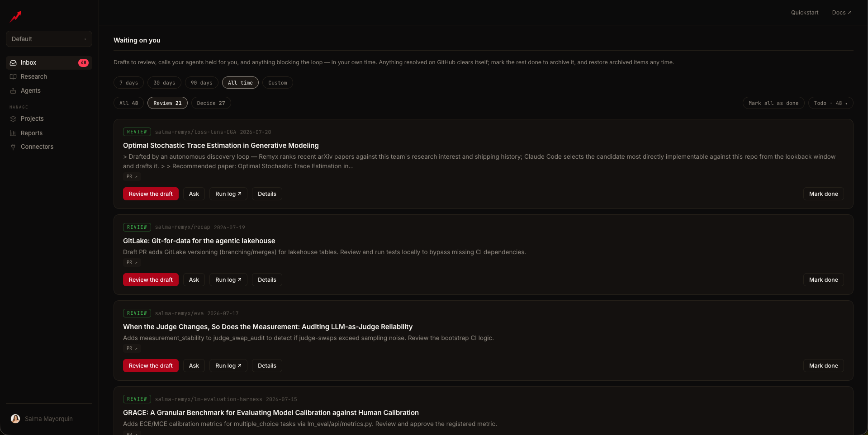This screenshot has height=435, width=868.
Task: Switch to the All 48 tab
Action: pyautogui.click(x=129, y=103)
